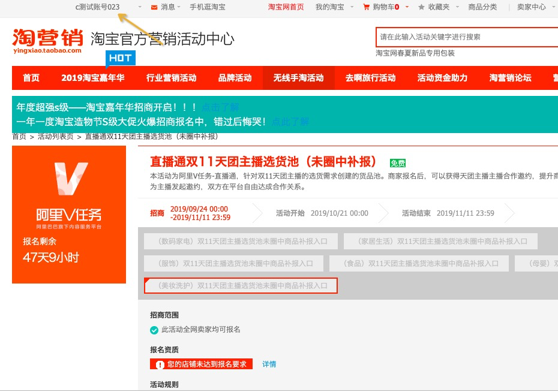Click the 招商范围 heading
Image resolution: width=558 pixels, height=392 pixels.
tap(164, 315)
